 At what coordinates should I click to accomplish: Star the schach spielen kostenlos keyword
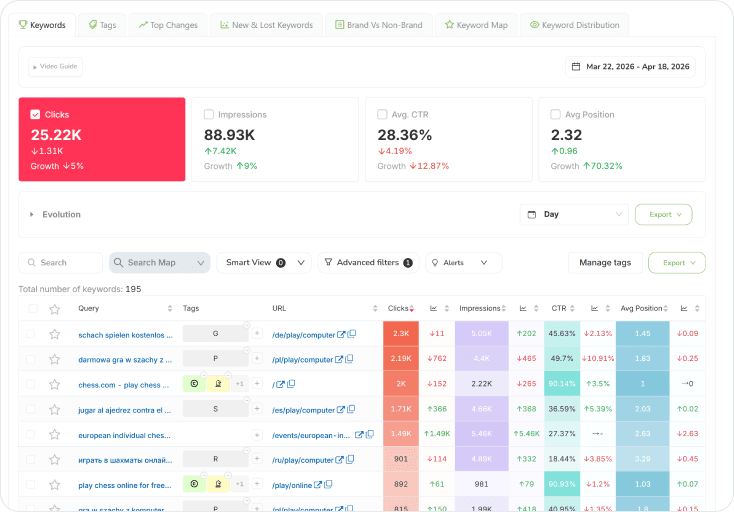coord(55,334)
